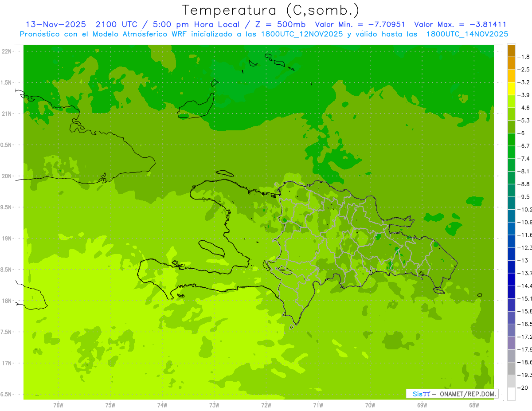Click the -3.9 colorbar label
Image resolution: width=532 pixels, height=411 pixels.
[x=524, y=95]
